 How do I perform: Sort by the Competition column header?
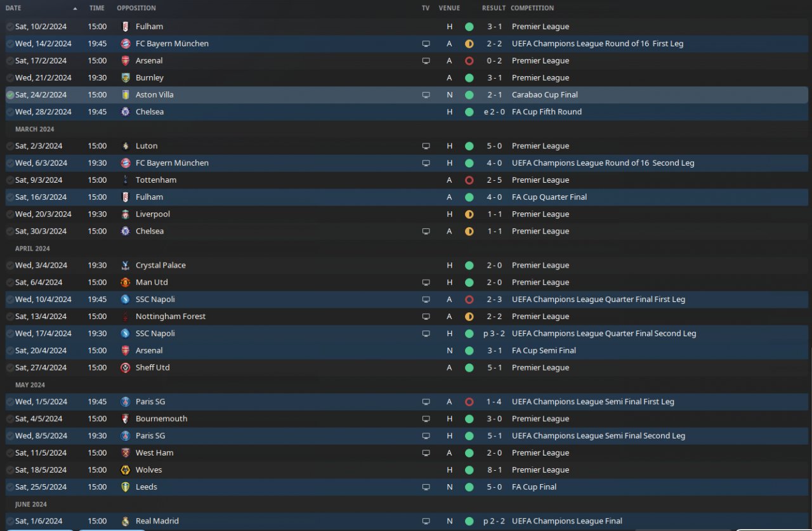pyautogui.click(x=532, y=8)
